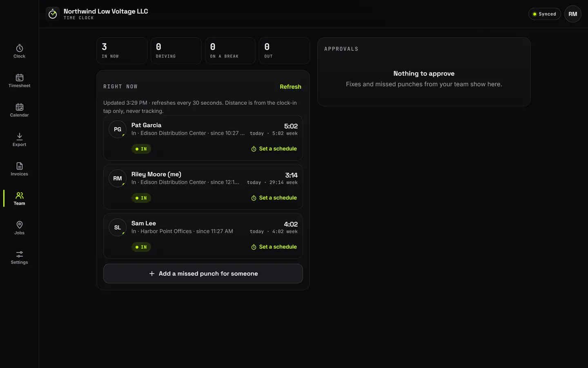Click Riley Moore's IN status badge
This screenshot has height=368, width=588.
[x=141, y=198]
